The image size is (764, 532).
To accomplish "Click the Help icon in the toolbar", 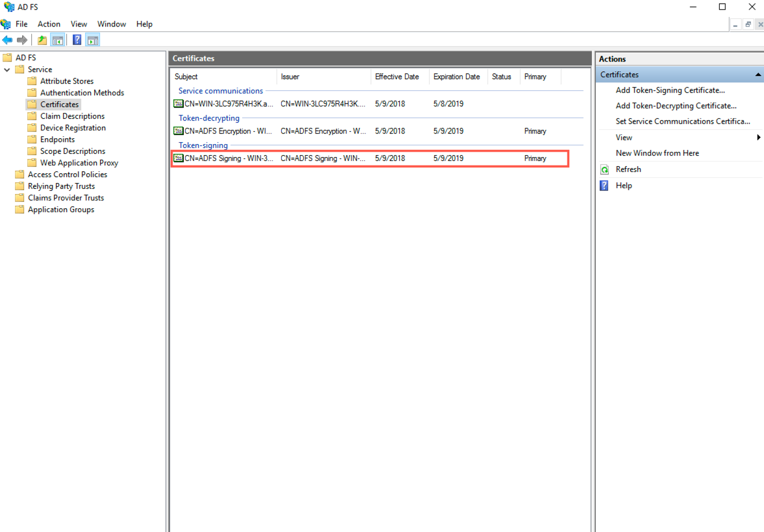I will pyautogui.click(x=77, y=40).
